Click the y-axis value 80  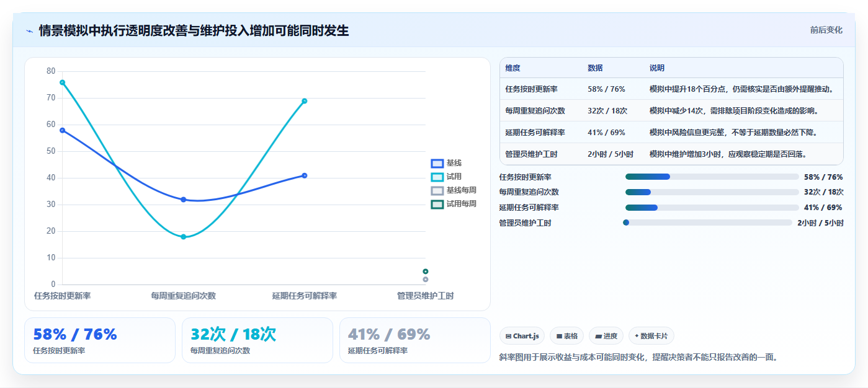51,71
